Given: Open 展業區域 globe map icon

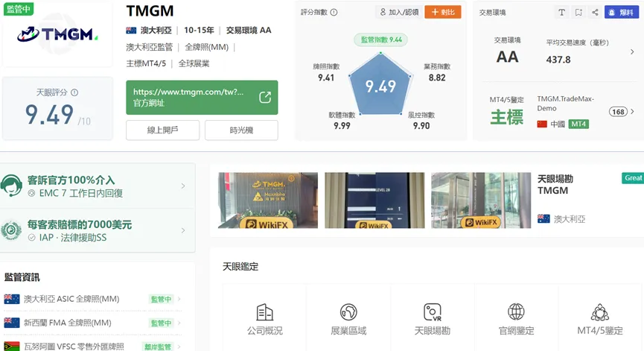Looking at the screenshot, I should click(348, 312).
